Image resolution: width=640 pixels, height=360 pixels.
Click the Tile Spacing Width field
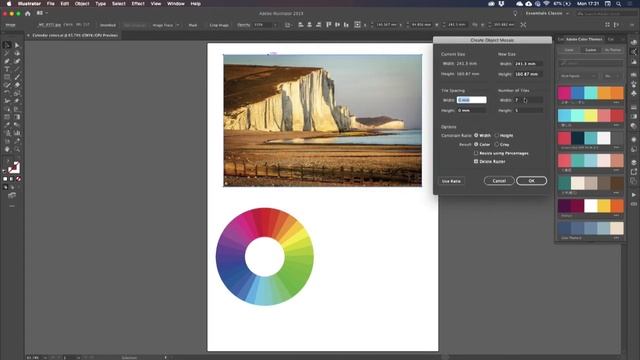[x=471, y=100]
